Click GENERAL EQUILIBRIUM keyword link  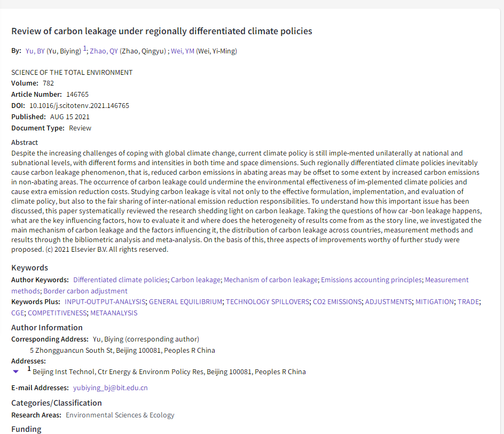coord(186,302)
